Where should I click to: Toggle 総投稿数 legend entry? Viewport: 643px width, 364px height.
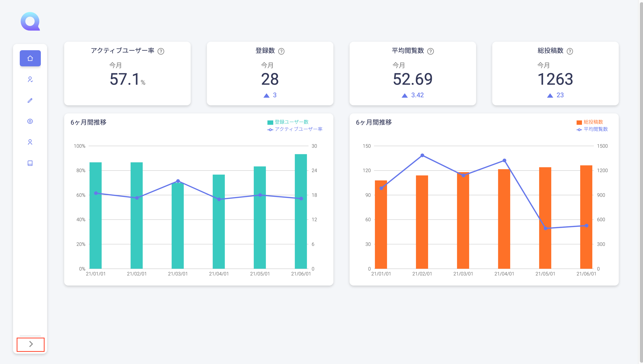point(590,122)
